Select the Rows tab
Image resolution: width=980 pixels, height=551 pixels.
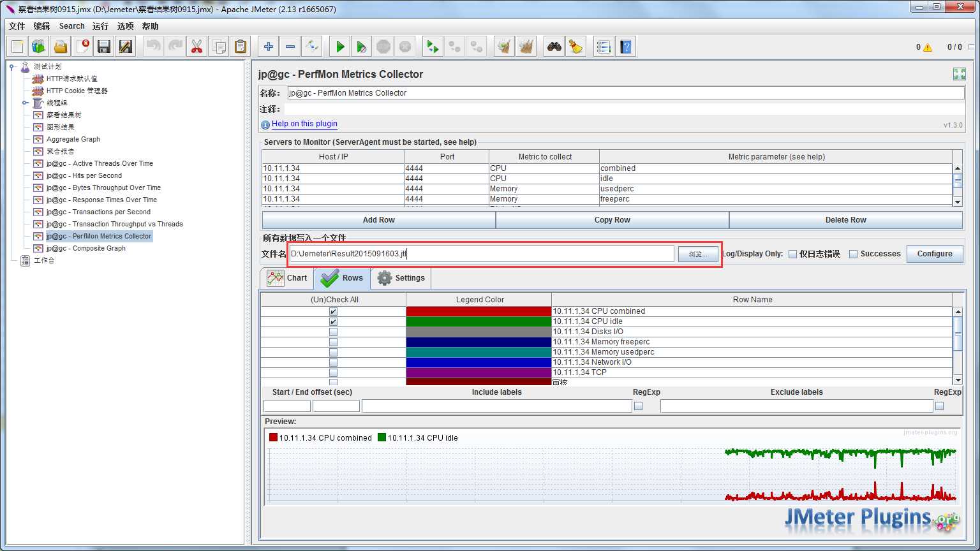342,278
